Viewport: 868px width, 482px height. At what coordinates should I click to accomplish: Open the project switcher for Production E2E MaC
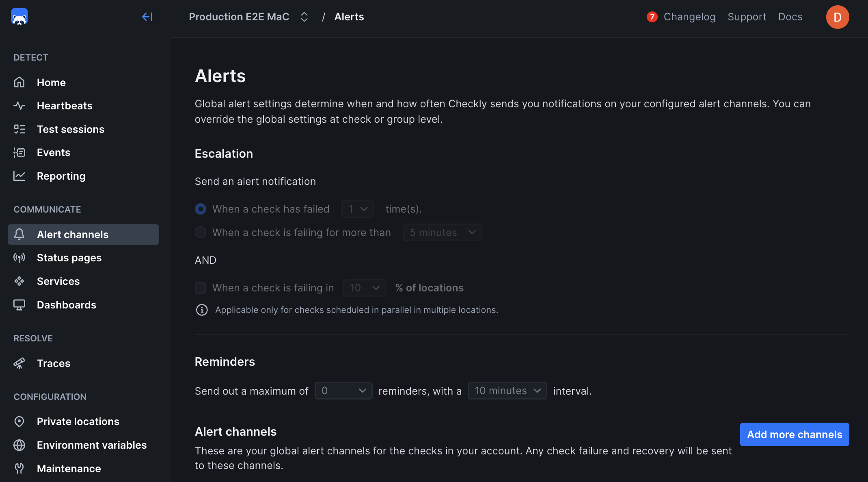(304, 17)
